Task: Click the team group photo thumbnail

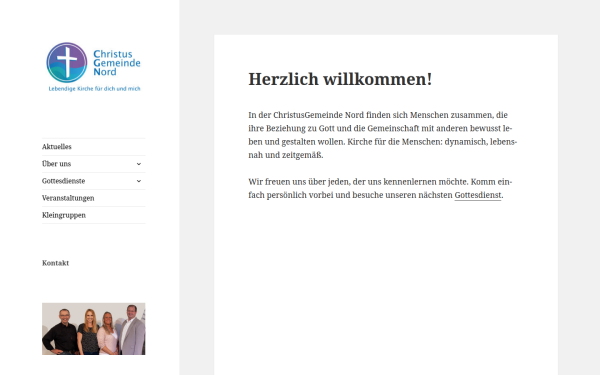Action: click(x=94, y=329)
